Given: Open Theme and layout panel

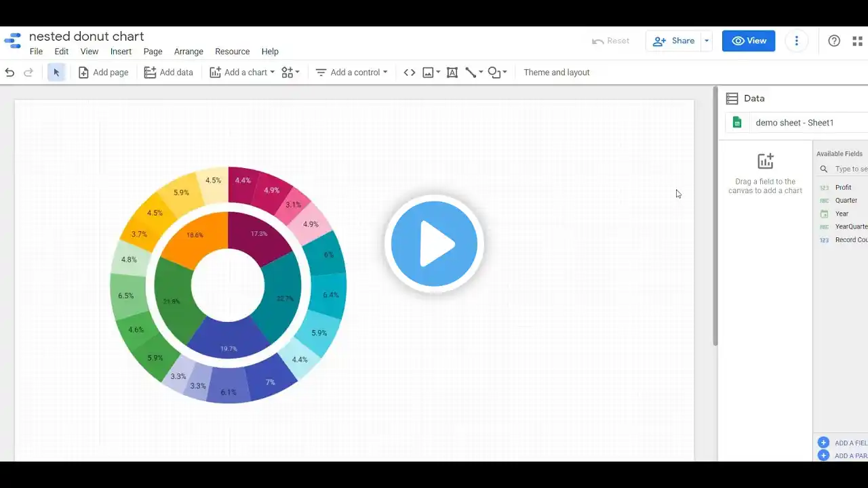Looking at the screenshot, I should (x=557, y=73).
